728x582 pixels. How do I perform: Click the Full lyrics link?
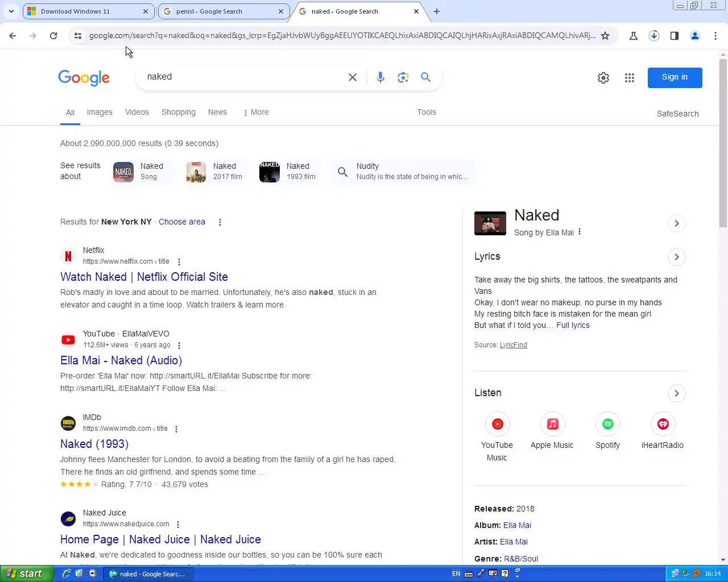click(573, 326)
